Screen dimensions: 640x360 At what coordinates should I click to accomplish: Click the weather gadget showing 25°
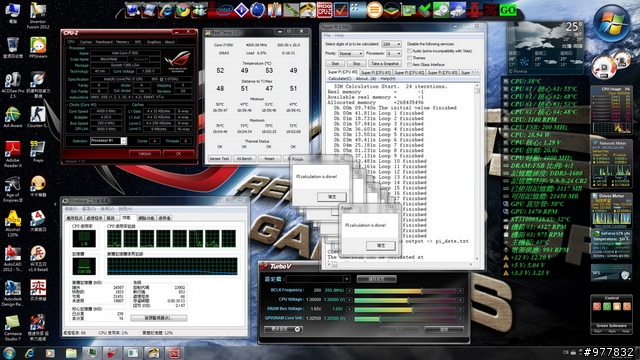(x=545, y=47)
